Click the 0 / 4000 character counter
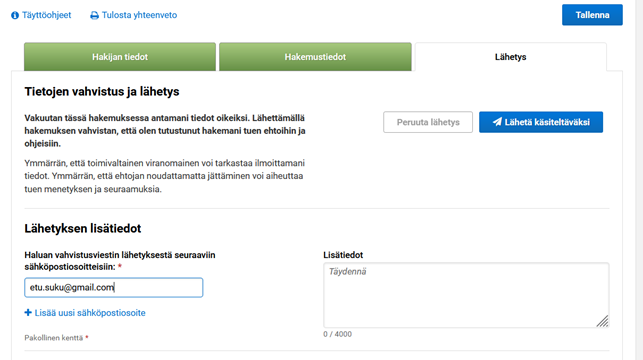643x360 pixels. [337, 334]
